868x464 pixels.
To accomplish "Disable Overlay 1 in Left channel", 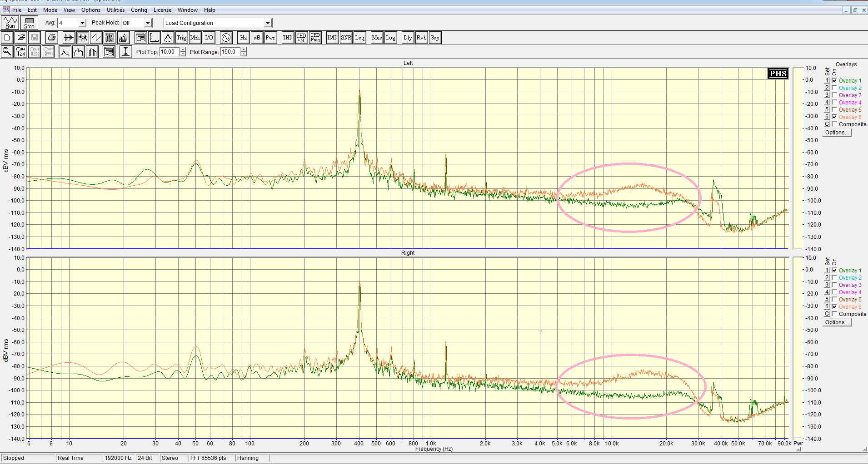I will [x=834, y=80].
